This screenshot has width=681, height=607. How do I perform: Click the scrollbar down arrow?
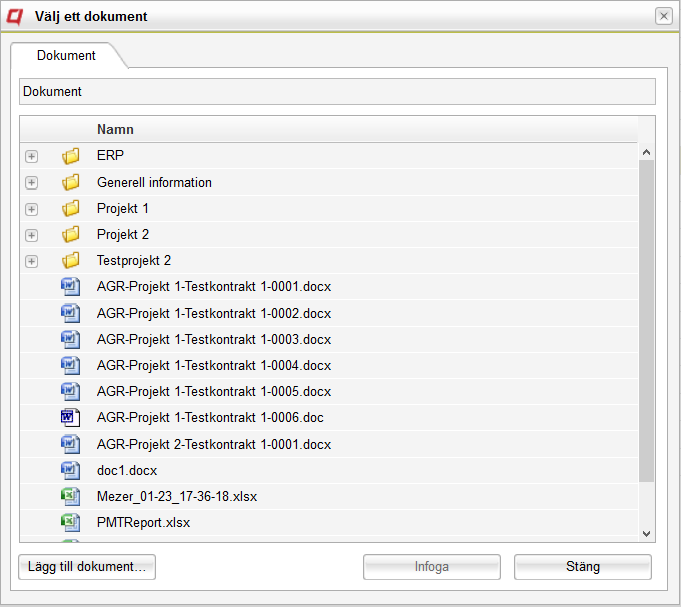pyautogui.click(x=646, y=534)
